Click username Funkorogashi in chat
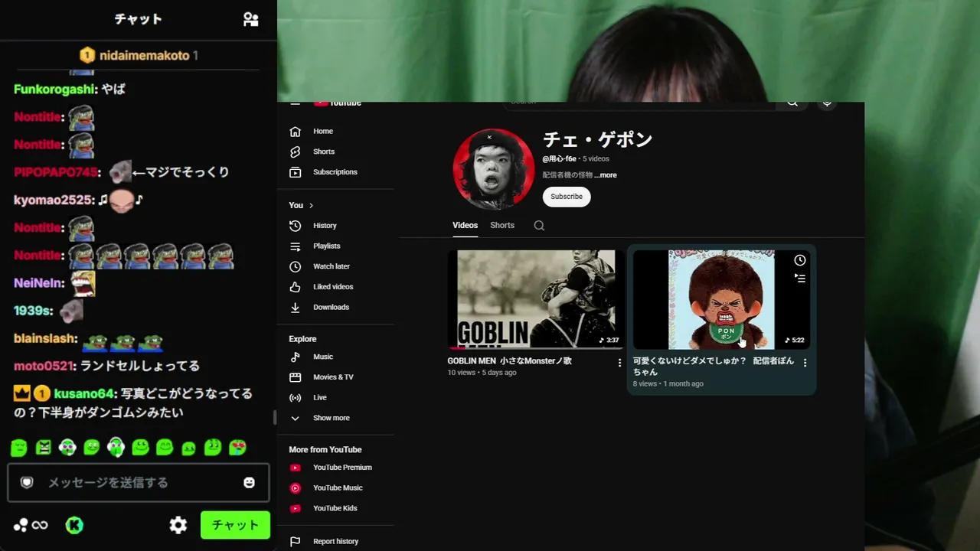 tap(54, 90)
